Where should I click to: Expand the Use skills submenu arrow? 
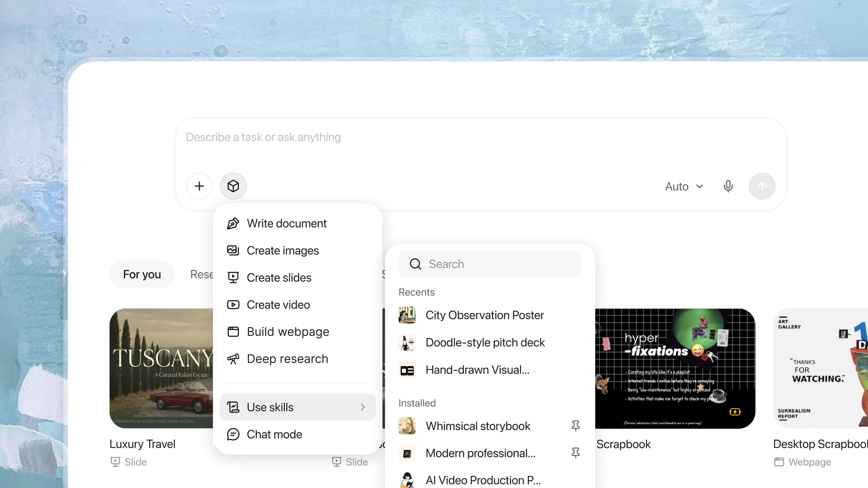pos(363,407)
